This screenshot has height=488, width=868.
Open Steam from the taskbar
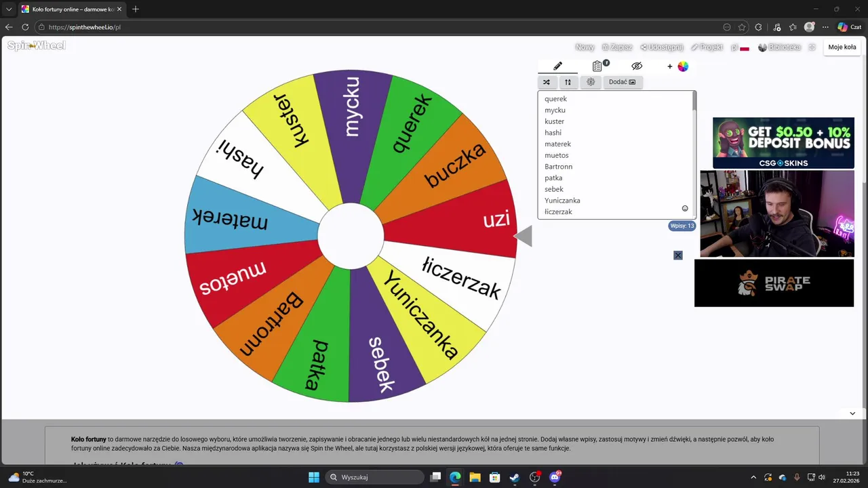515,477
